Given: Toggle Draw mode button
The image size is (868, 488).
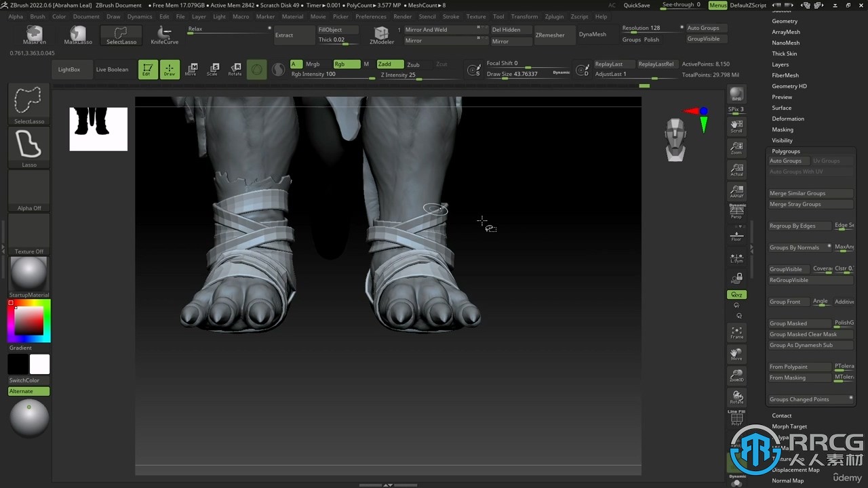Looking at the screenshot, I should coord(170,69).
